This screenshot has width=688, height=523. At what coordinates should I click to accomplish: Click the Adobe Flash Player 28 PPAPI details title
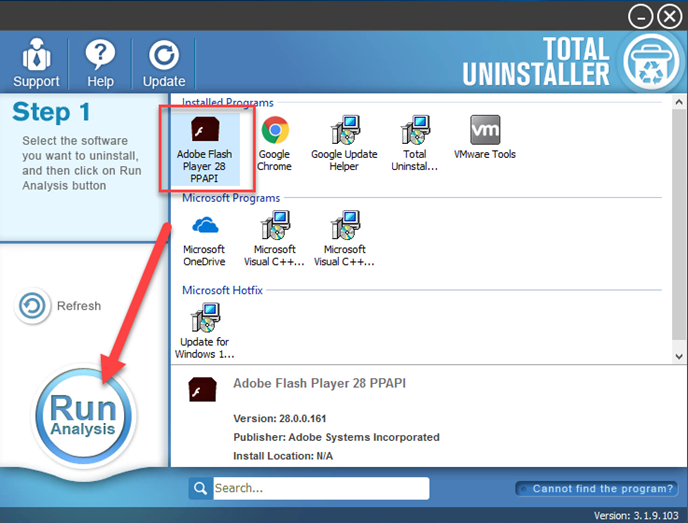tap(319, 383)
